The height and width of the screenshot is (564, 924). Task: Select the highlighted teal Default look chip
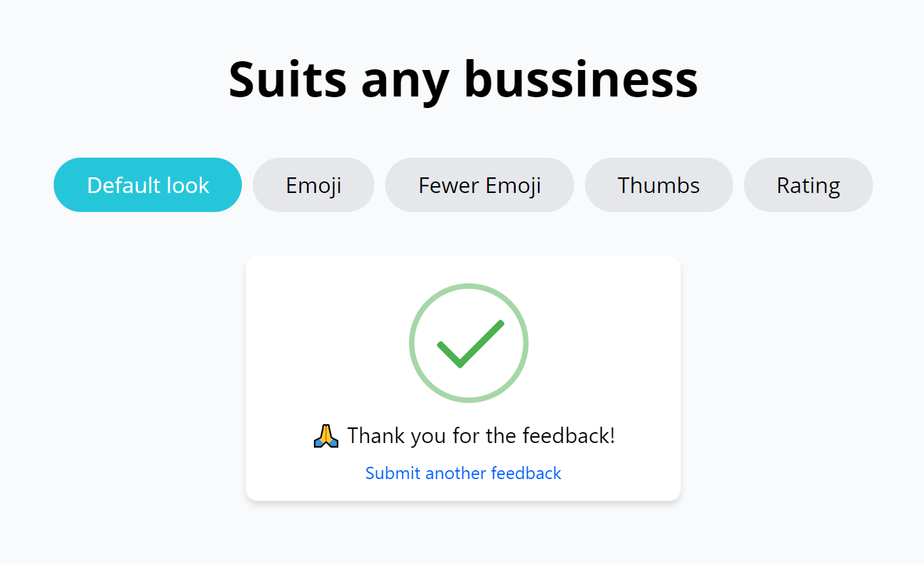coord(147,184)
